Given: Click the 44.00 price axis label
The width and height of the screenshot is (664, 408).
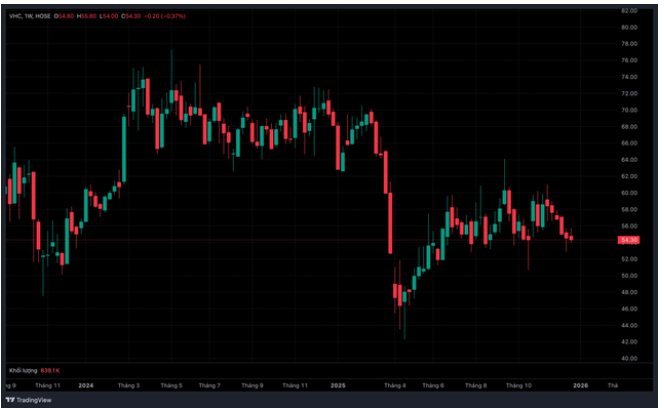Looking at the screenshot, I should coord(629,325).
